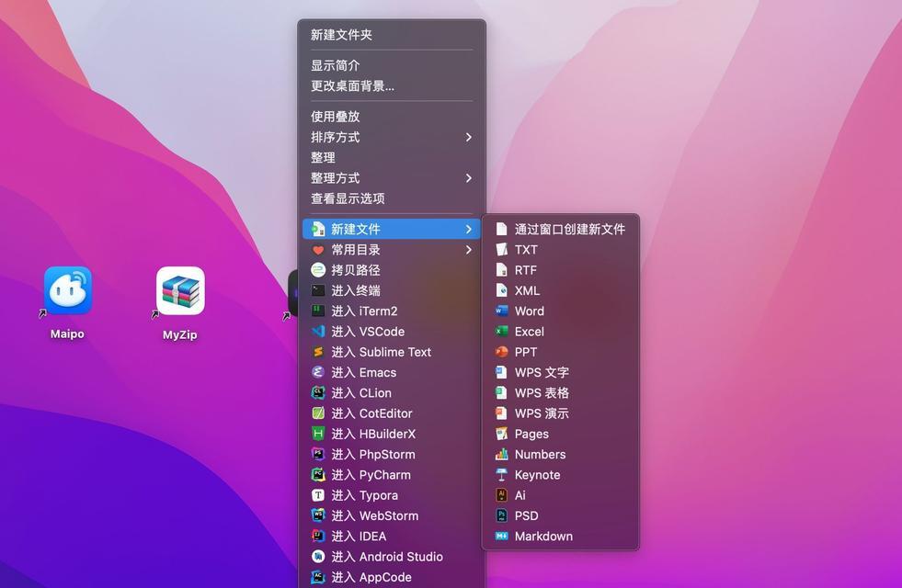Click the Word file icon in submenu

tap(502, 311)
